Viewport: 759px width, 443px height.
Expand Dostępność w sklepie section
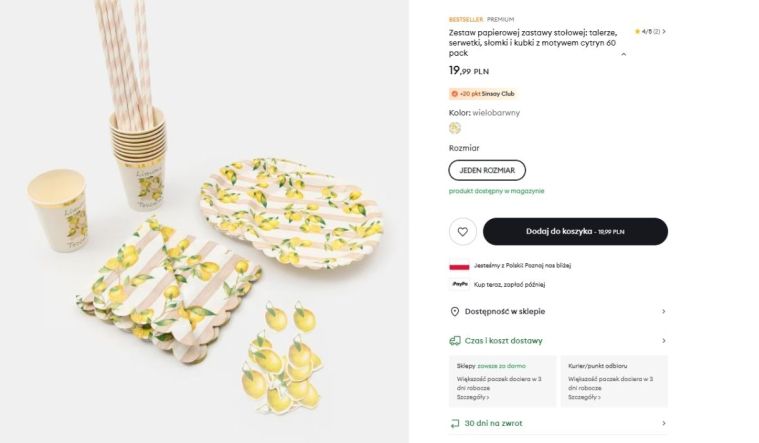point(663,311)
